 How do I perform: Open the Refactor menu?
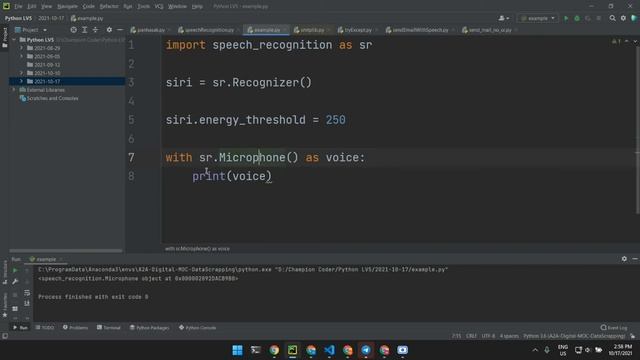coord(109,7)
